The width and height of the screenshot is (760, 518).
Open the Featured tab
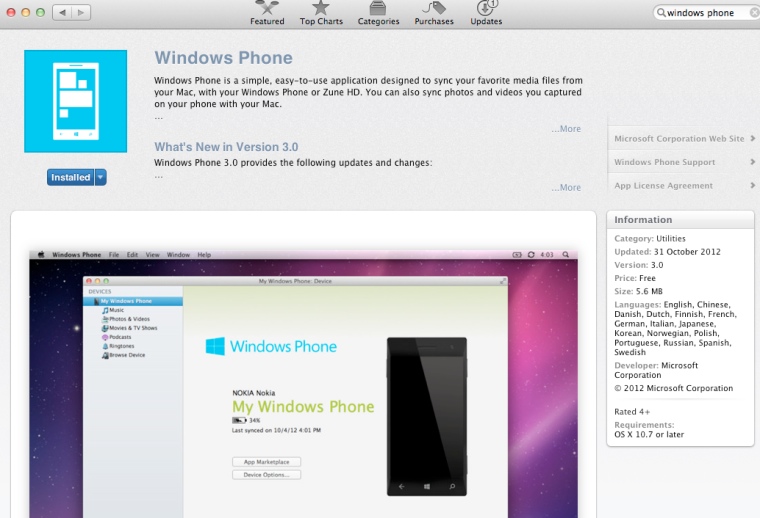click(x=267, y=14)
